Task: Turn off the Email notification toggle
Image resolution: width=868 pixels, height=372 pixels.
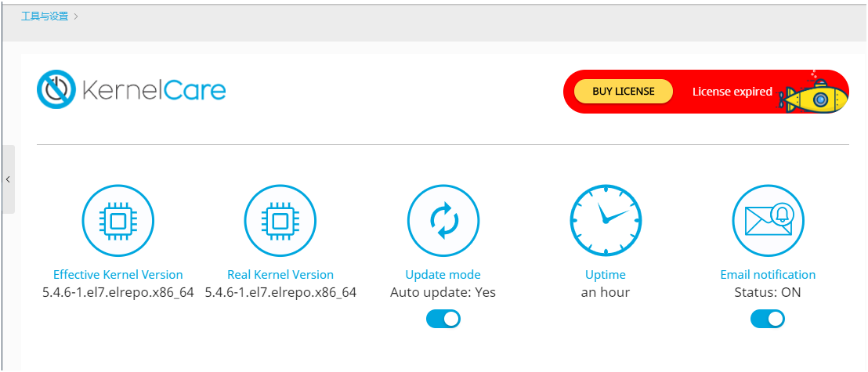Action: 767,319
